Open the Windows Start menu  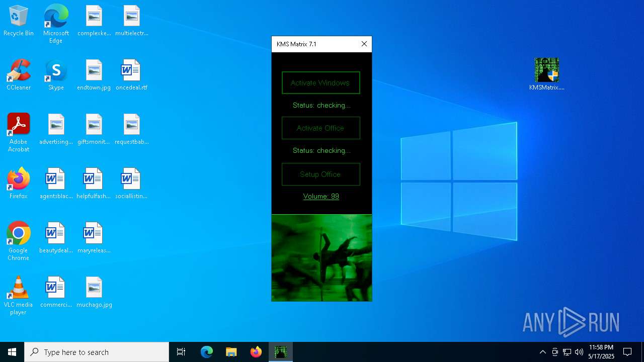point(12,352)
